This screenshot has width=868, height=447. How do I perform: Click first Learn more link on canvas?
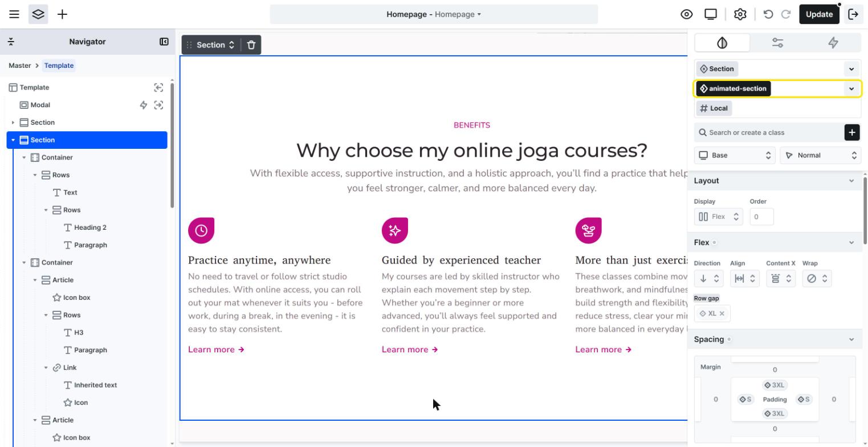[x=216, y=350]
